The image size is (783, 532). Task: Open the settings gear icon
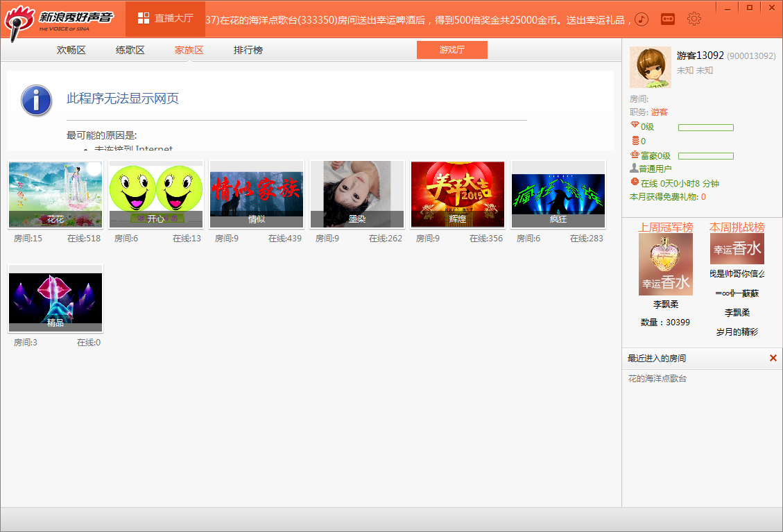pos(694,19)
